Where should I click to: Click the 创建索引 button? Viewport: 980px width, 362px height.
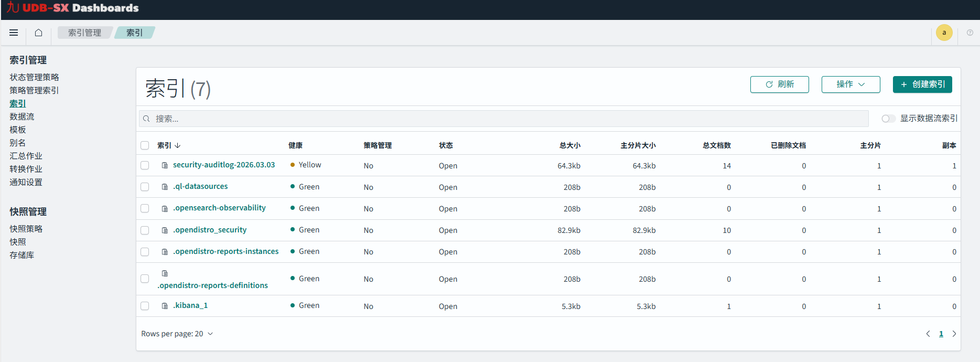click(x=922, y=84)
